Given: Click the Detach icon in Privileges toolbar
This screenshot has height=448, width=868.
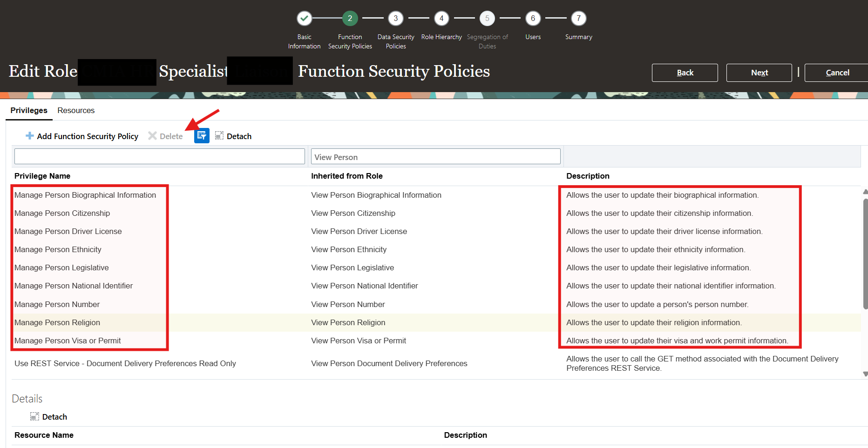Looking at the screenshot, I should [x=219, y=135].
